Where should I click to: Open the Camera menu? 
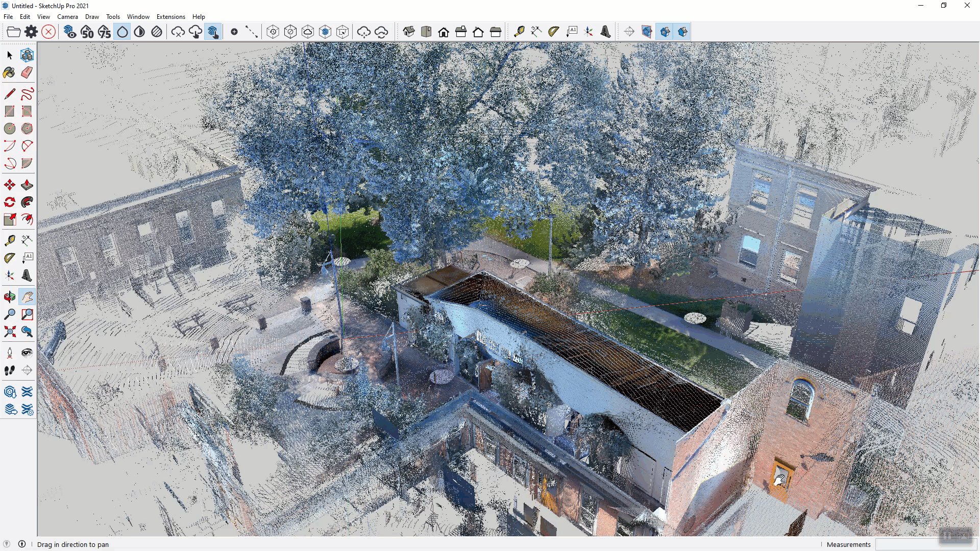point(67,17)
